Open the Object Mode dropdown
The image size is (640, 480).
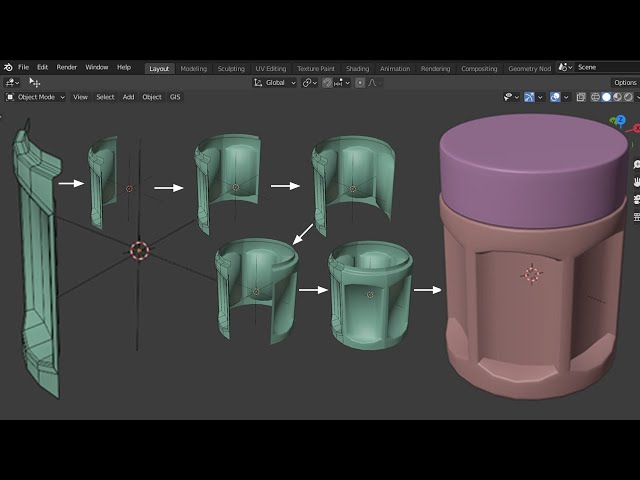(x=36, y=97)
